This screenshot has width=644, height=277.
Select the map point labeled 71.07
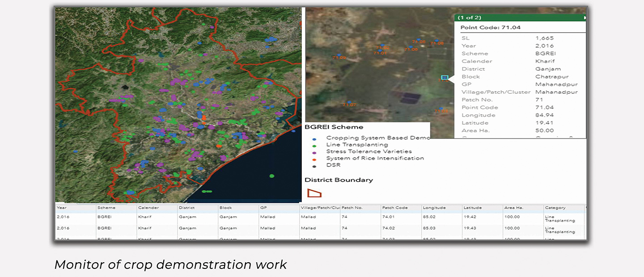click(x=349, y=102)
